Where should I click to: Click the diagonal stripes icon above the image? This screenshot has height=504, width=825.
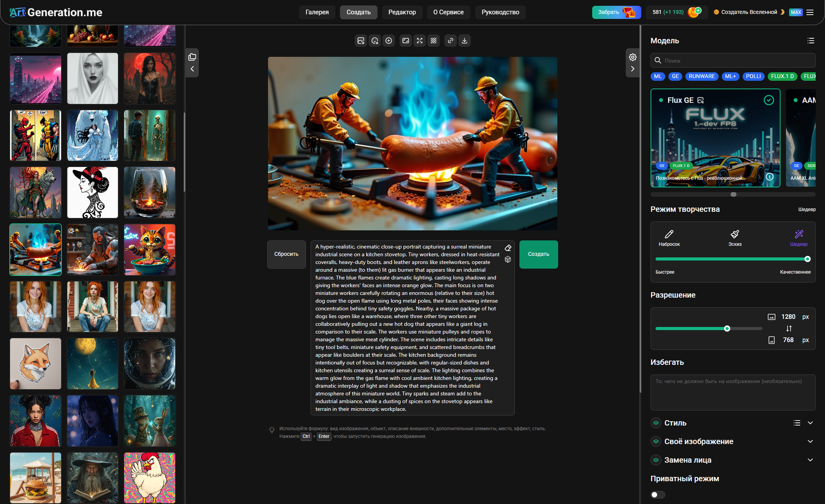434,41
